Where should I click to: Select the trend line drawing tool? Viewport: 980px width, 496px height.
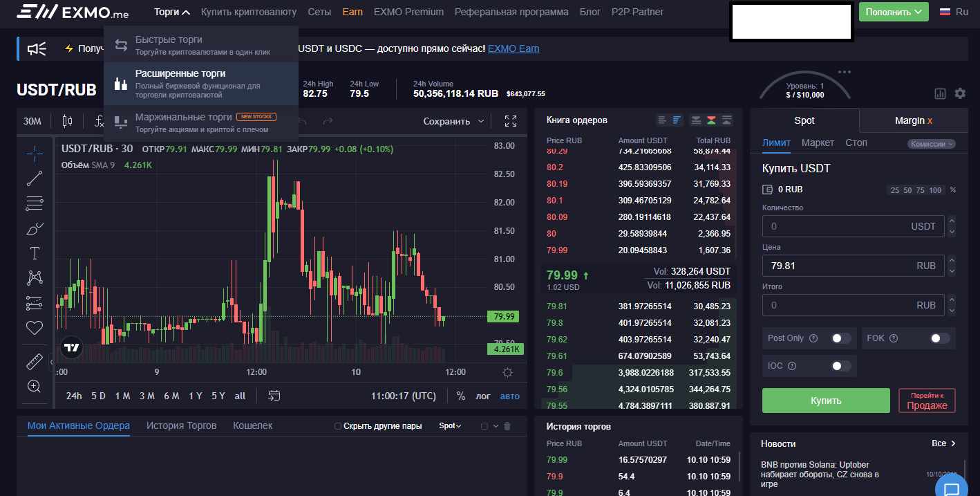tap(35, 178)
